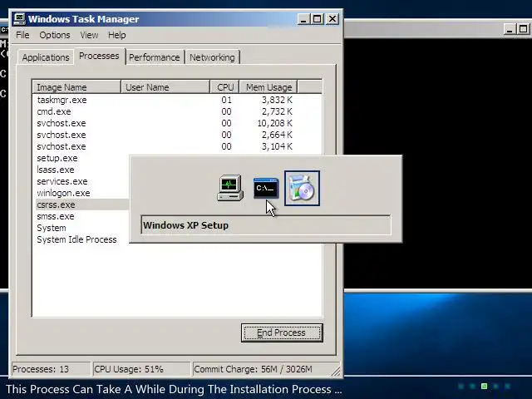Image resolution: width=532 pixels, height=399 pixels.
Task: Switch to the Performance tab
Action: tap(155, 57)
